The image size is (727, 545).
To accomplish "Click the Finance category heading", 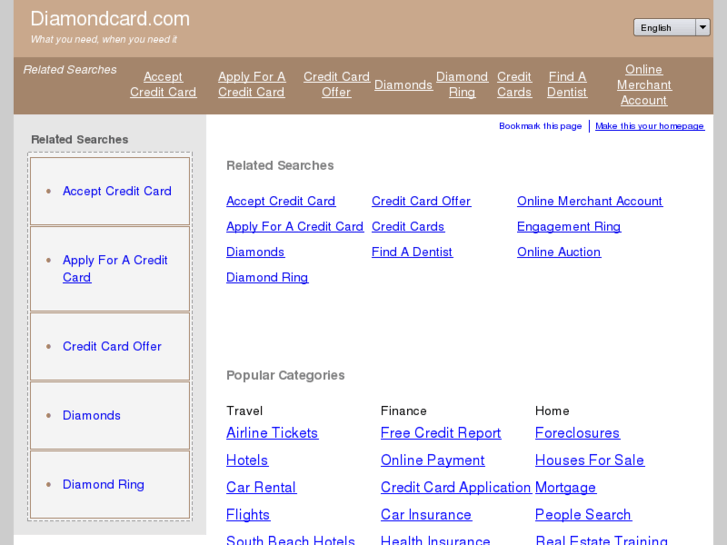I will [x=403, y=411].
